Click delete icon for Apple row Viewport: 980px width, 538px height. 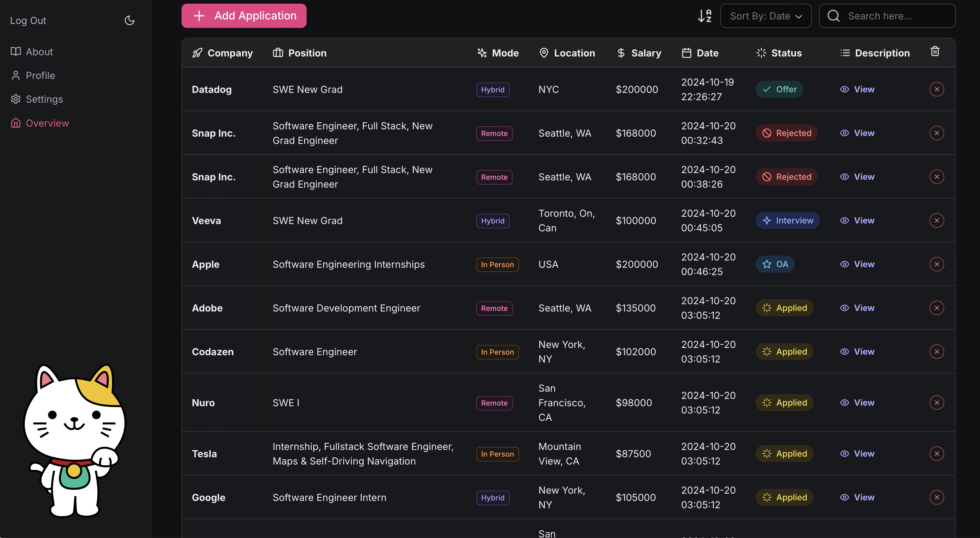pos(936,264)
